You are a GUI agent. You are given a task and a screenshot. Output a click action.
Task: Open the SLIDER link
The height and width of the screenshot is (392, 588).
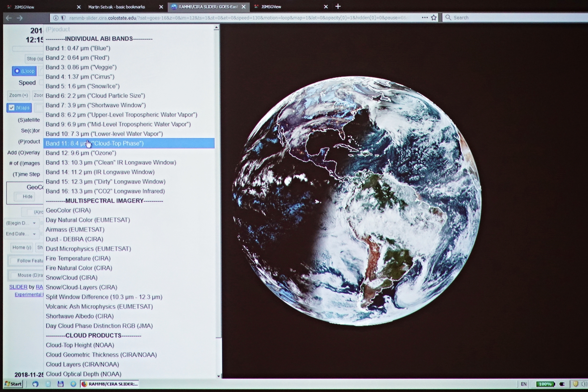pyautogui.click(x=18, y=287)
